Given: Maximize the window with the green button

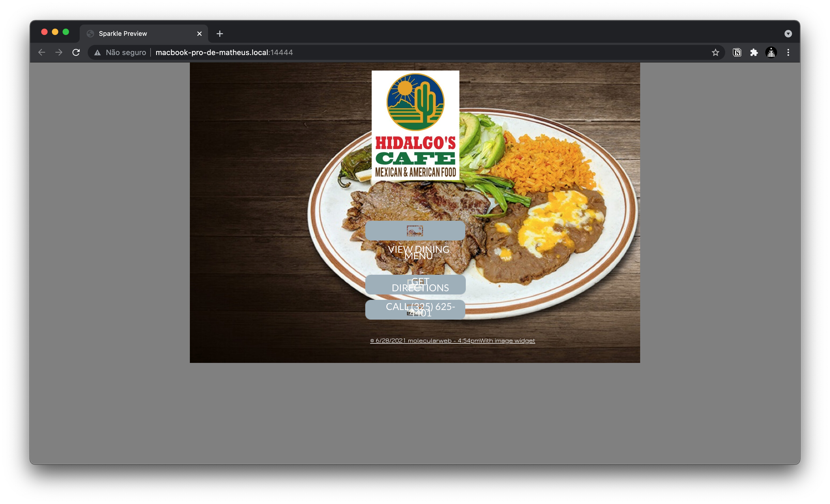Looking at the screenshot, I should pos(66,32).
